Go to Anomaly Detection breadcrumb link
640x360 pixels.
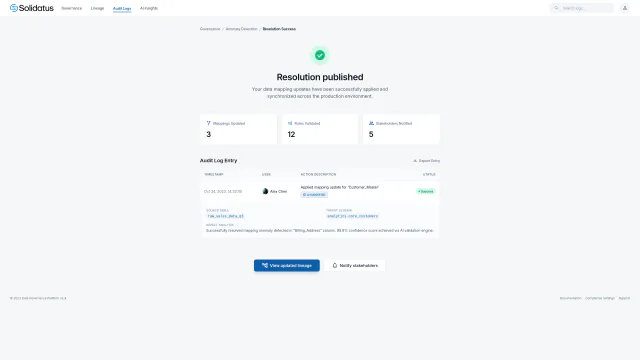click(241, 29)
